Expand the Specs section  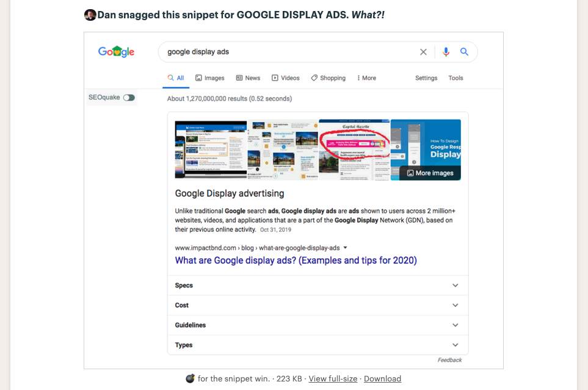click(x=455, y=285)
